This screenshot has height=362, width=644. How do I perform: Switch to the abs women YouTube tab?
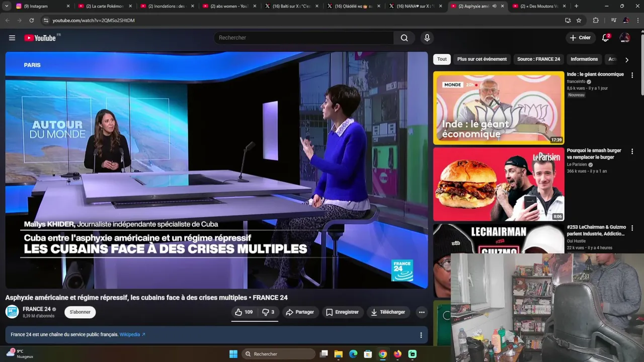(x=228, y=6)
